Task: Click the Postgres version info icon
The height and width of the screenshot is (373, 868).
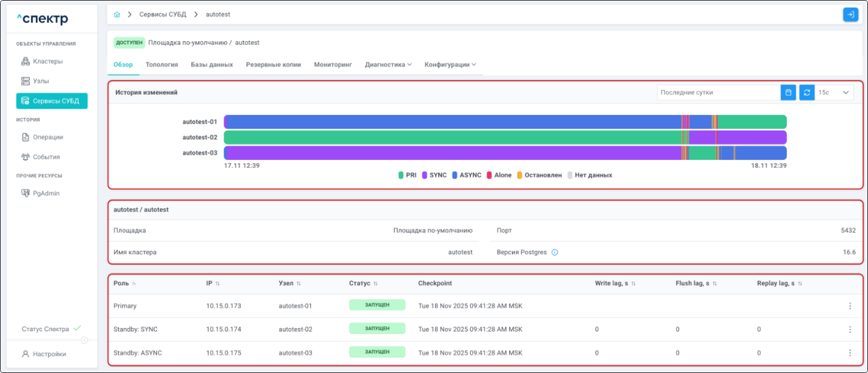Action: [554, 253]
